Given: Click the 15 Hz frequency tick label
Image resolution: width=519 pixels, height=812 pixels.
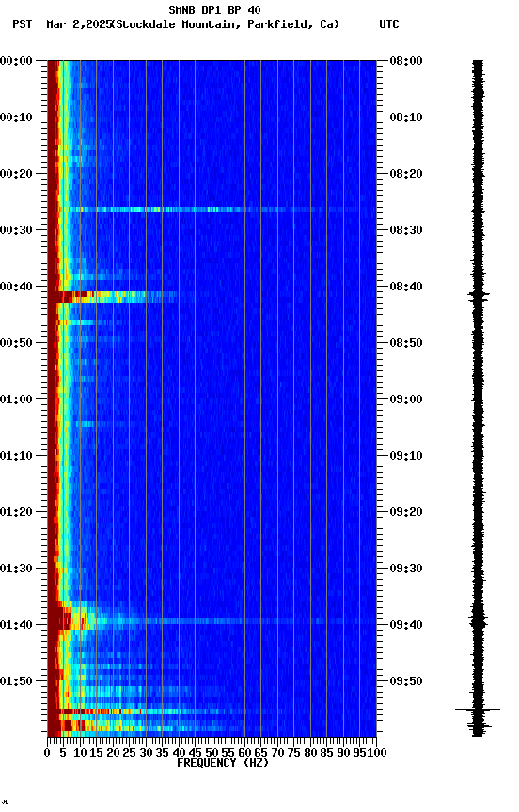Looking at the screenshot, I should pyautogui.click(x=96, y=753).
